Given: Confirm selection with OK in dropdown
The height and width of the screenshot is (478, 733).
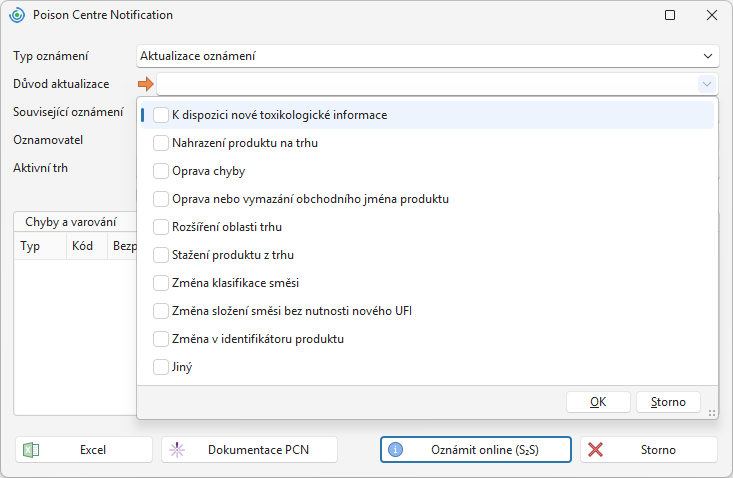Looking at the screenshot, I should (598, 402).
